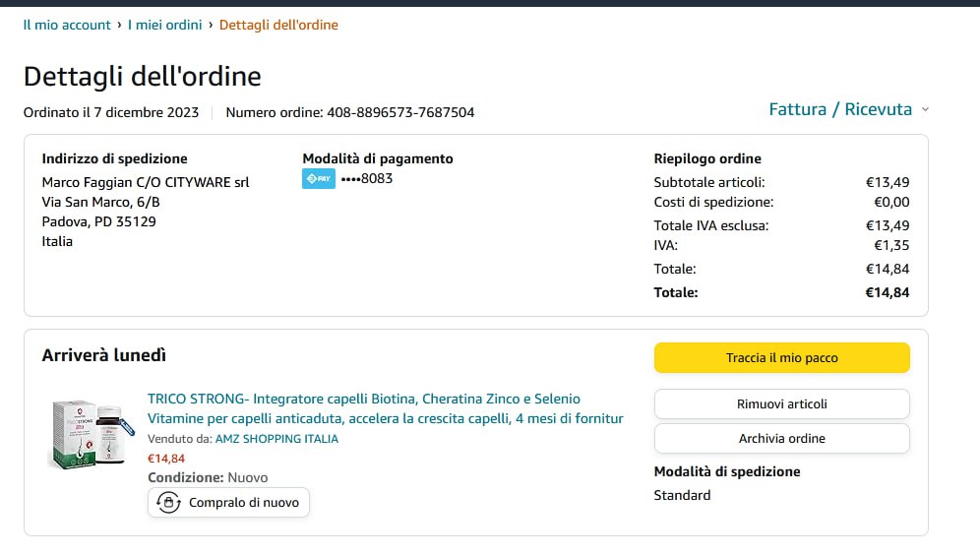The height and width of the screenshot is (556, 980).
Task: Click the Archivia ordine button
Action: point(781,438)
